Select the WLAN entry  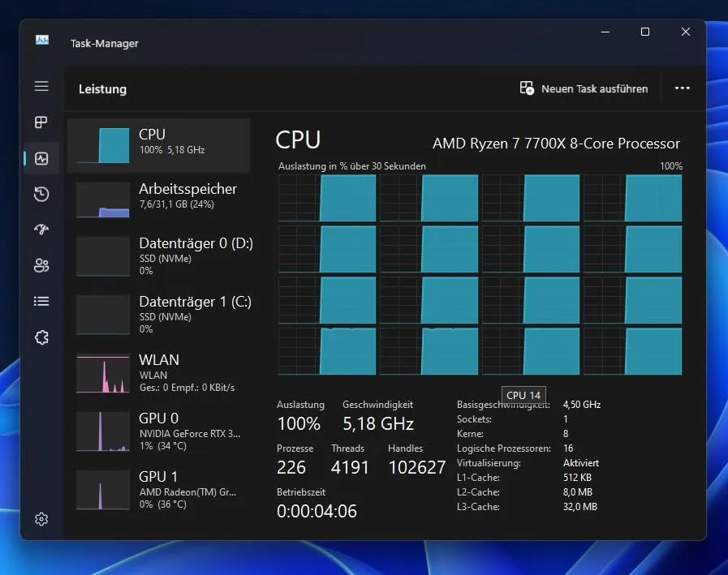[x=159, y=373]
